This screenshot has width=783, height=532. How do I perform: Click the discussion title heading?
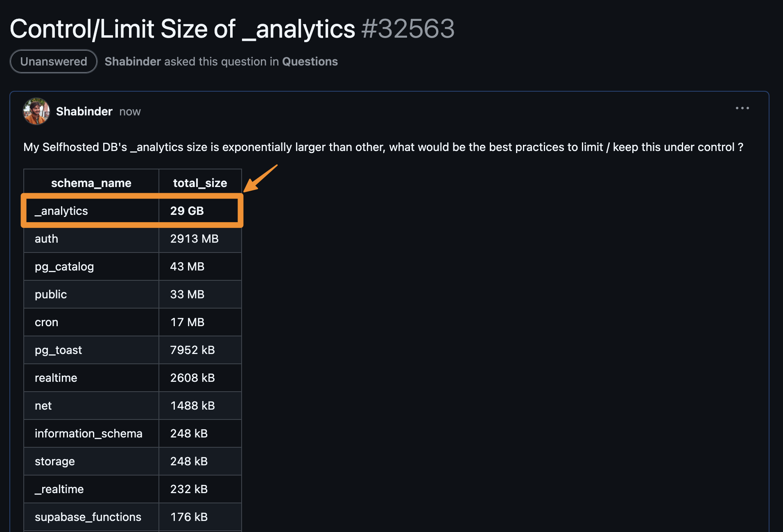point(182,29)
